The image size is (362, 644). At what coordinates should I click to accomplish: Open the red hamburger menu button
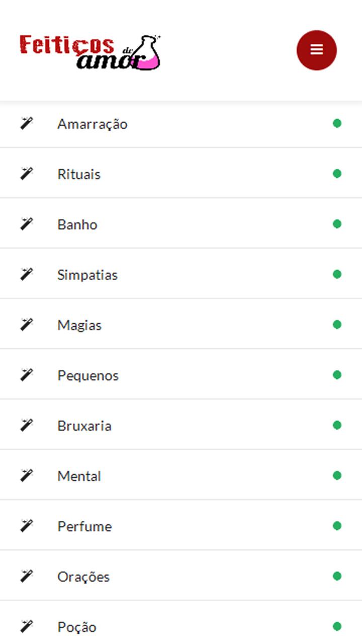point(317,50)
